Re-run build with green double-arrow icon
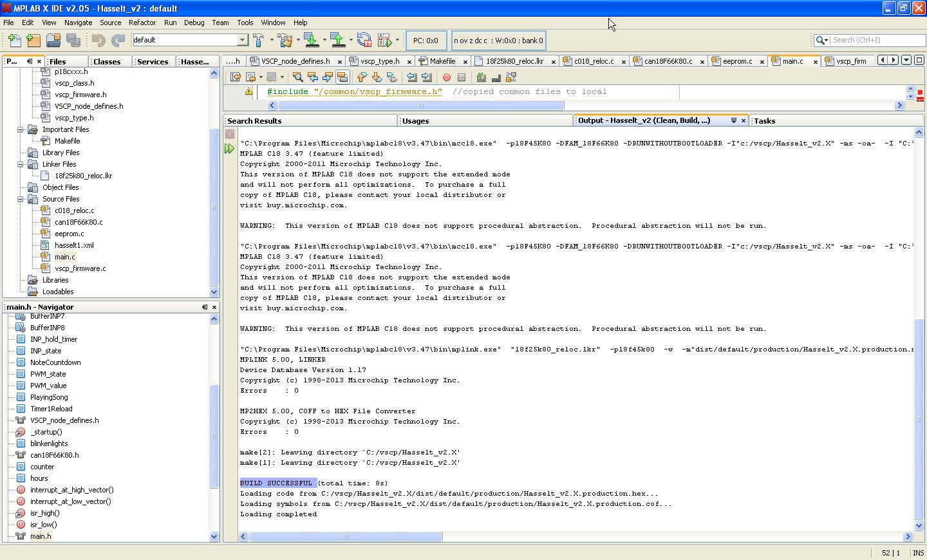The image size is (927, 560). pyautogui.click(x=230, y=149)
